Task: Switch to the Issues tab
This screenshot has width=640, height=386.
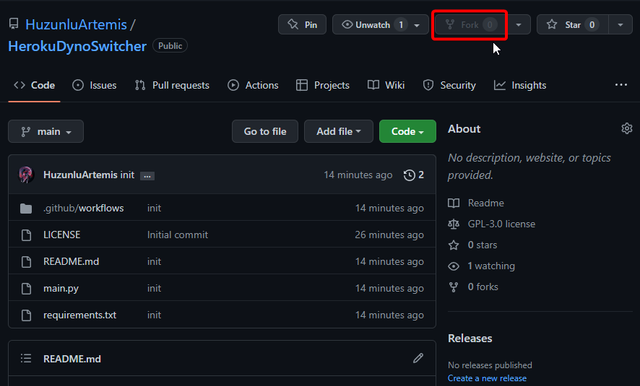Action: coord(94,85)
